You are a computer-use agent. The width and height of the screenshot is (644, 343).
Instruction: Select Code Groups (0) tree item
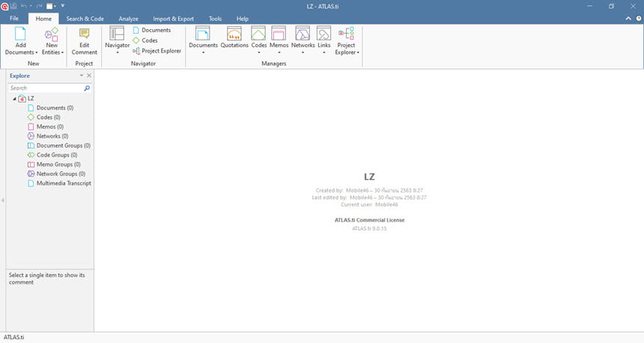coord(52,155)
